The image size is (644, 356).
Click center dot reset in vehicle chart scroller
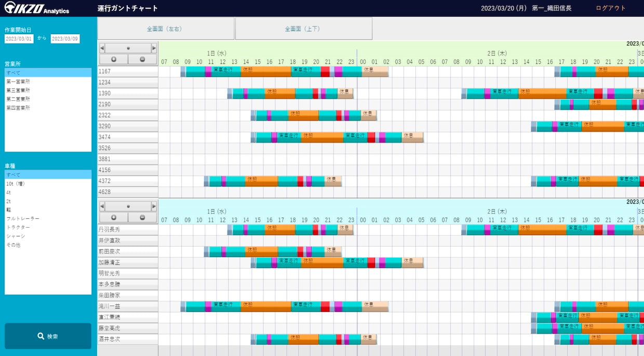pyautogui.click(x=128, y=48)
